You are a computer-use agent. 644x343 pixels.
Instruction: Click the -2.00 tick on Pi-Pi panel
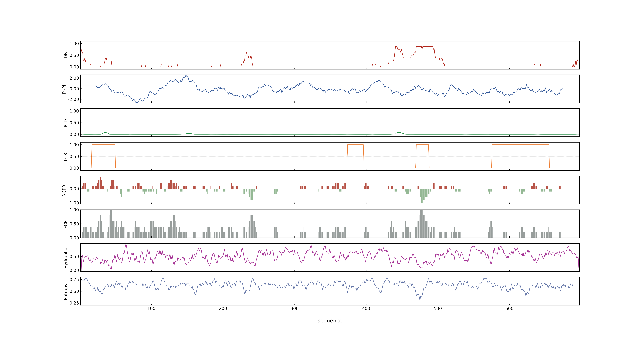point(73,99)
